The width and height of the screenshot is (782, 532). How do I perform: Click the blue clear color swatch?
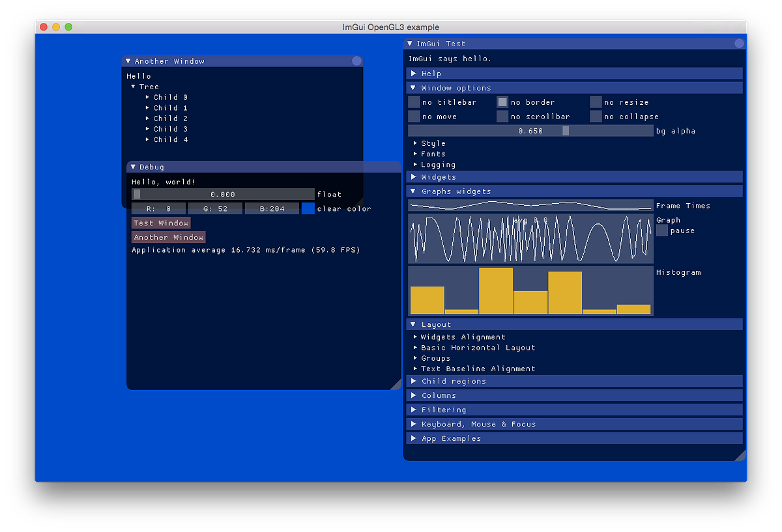(308, 208)
